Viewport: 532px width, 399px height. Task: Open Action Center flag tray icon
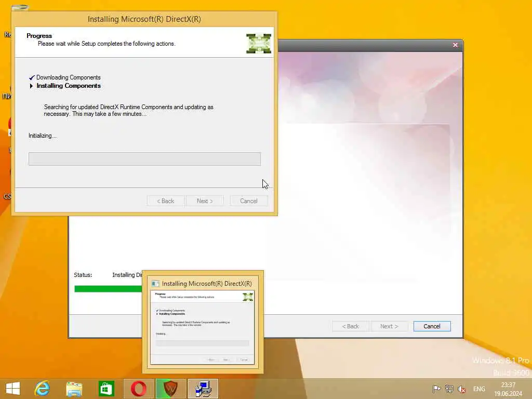click(x=436, y=389)
